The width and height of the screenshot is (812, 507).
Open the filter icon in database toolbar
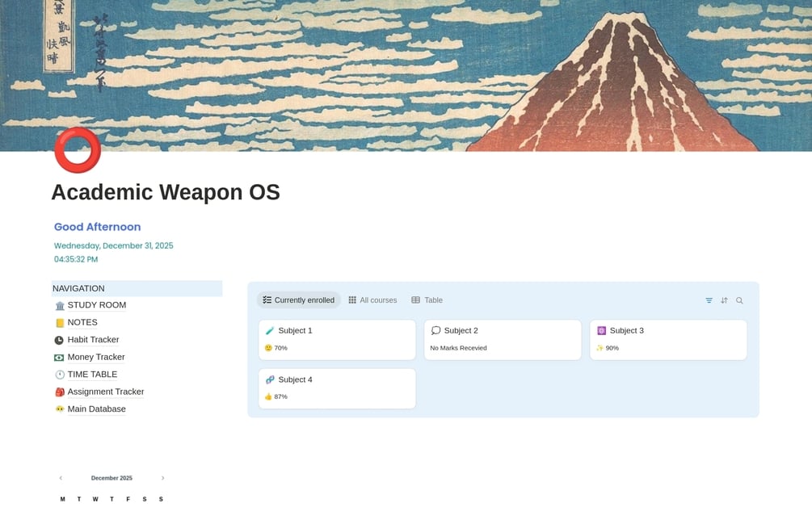pos(709,300)
